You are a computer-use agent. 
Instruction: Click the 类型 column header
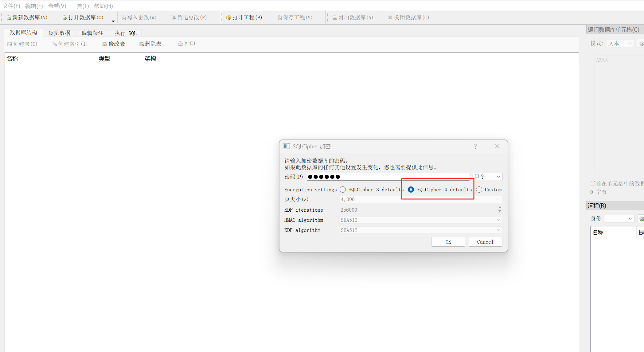(120, 58)
